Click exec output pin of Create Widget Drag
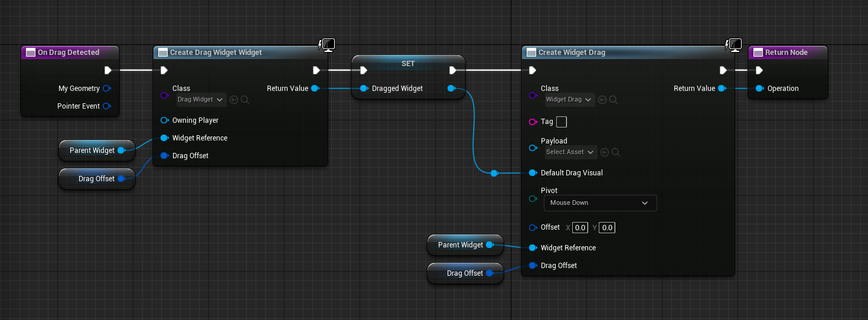This screenshot has width=868, height=320. (x=723, y=70)
